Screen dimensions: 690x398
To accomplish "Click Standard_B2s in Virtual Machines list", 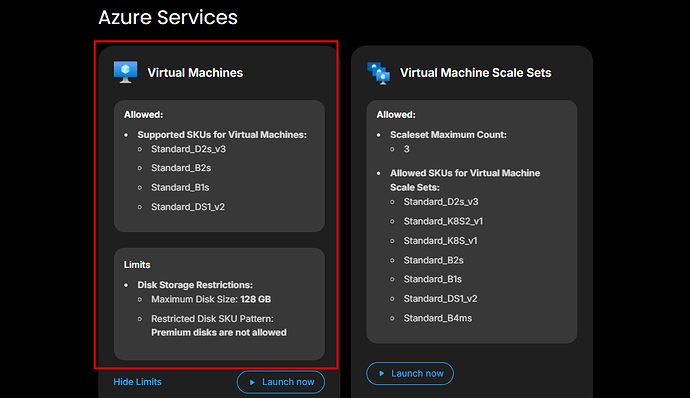I will [181, 168].
